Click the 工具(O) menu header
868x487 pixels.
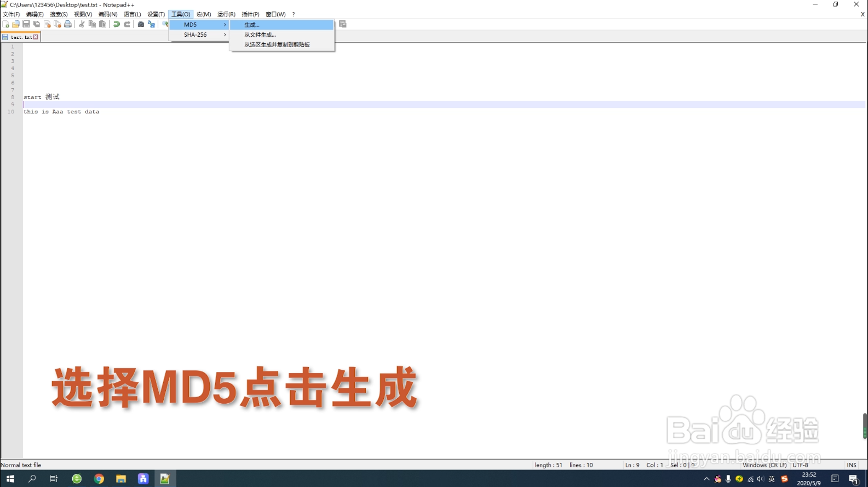pyautogui.click(x=181, y=14)
